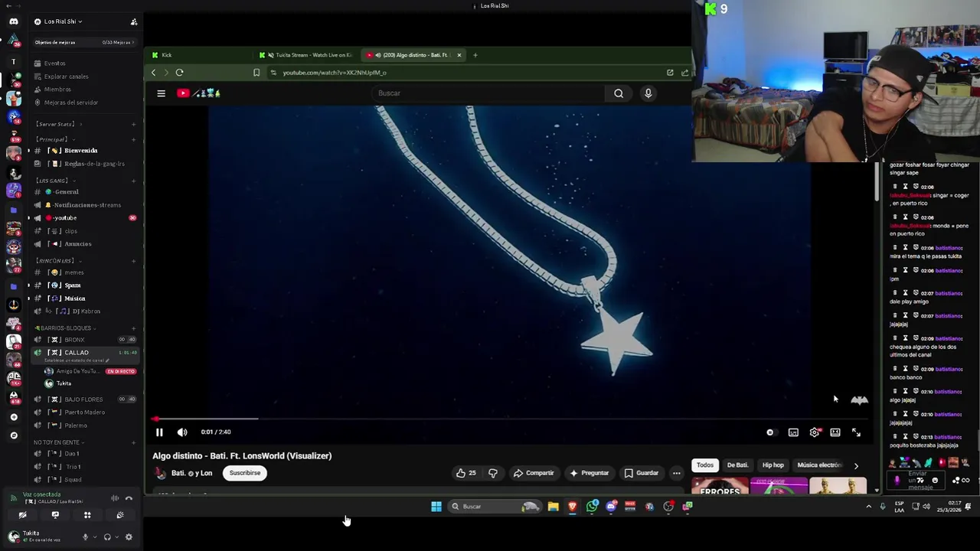Click YouTube search magnifier button
Viewport: 980px width, 551px height.
[619, 93]
